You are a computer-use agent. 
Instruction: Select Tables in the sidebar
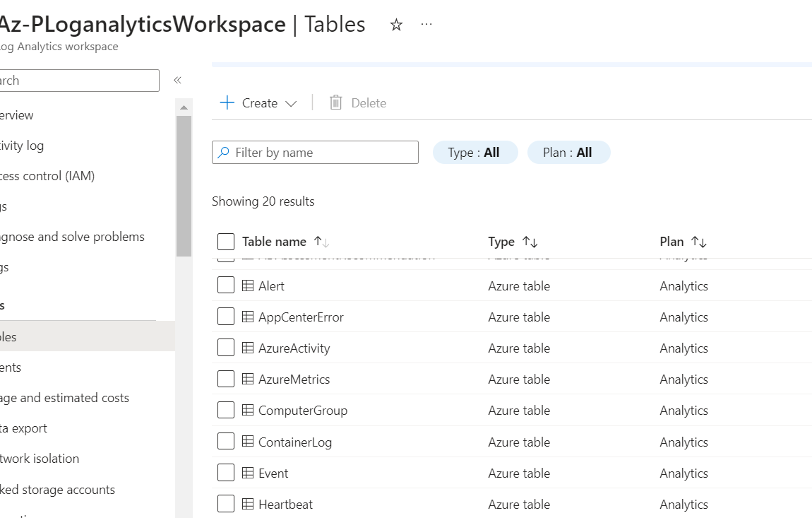pos(87,336)
